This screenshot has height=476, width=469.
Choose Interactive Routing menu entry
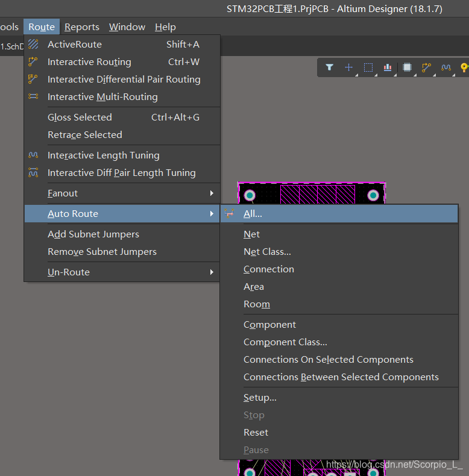click(122, 61)
